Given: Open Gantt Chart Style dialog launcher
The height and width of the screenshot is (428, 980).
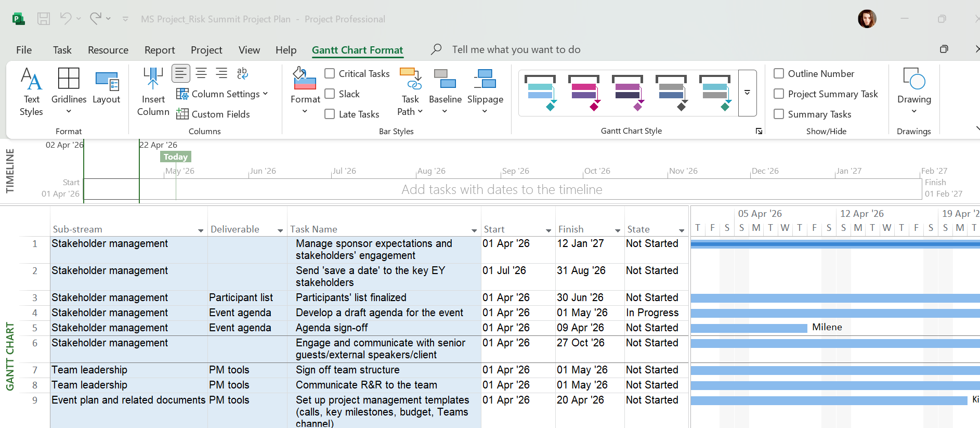Looking at the screenshot, I should pyautogui.click(x=759, y=131).
